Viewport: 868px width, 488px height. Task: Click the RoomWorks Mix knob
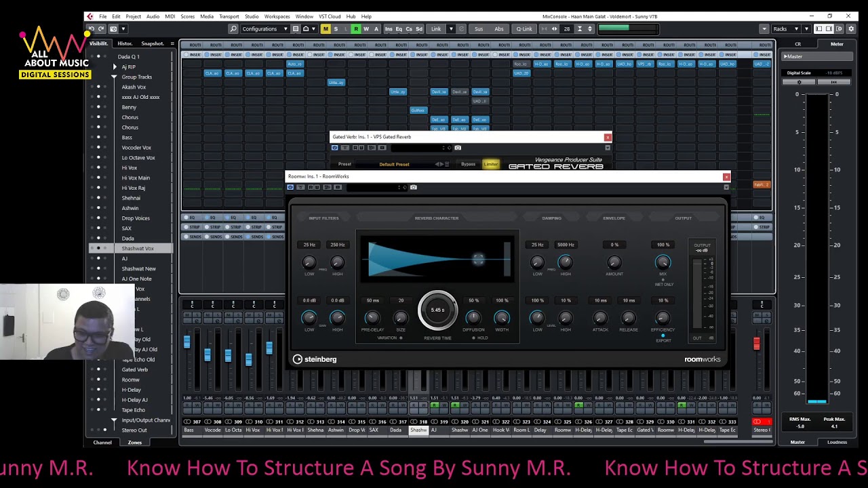click(663, 262)
